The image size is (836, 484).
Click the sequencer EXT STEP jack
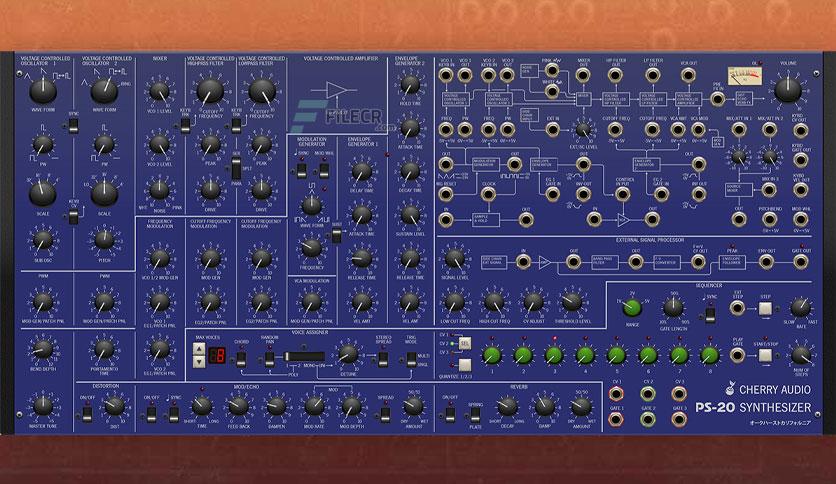(737, 308)
